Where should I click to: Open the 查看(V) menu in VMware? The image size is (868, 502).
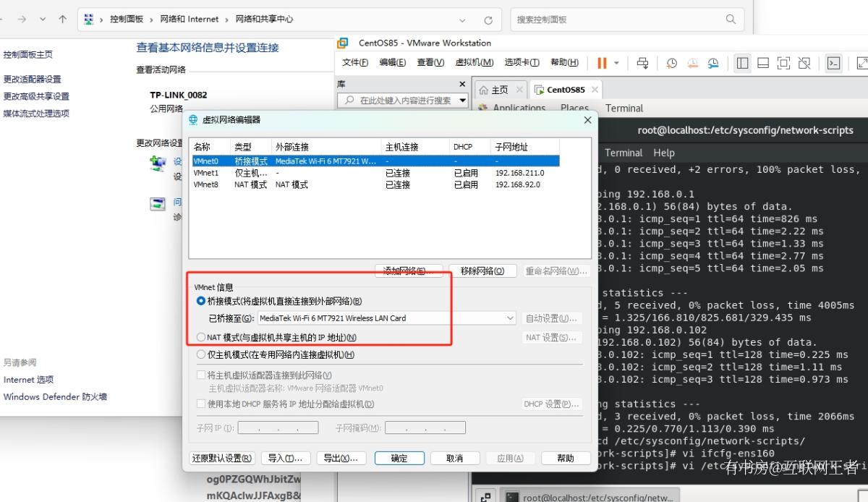coord(430,63)
